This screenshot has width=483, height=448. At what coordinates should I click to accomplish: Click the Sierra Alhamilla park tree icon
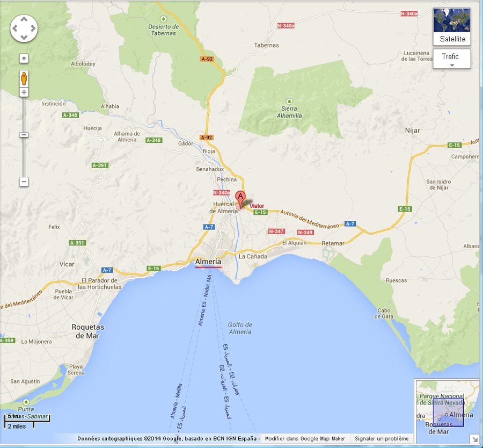(x=289, y=101)
